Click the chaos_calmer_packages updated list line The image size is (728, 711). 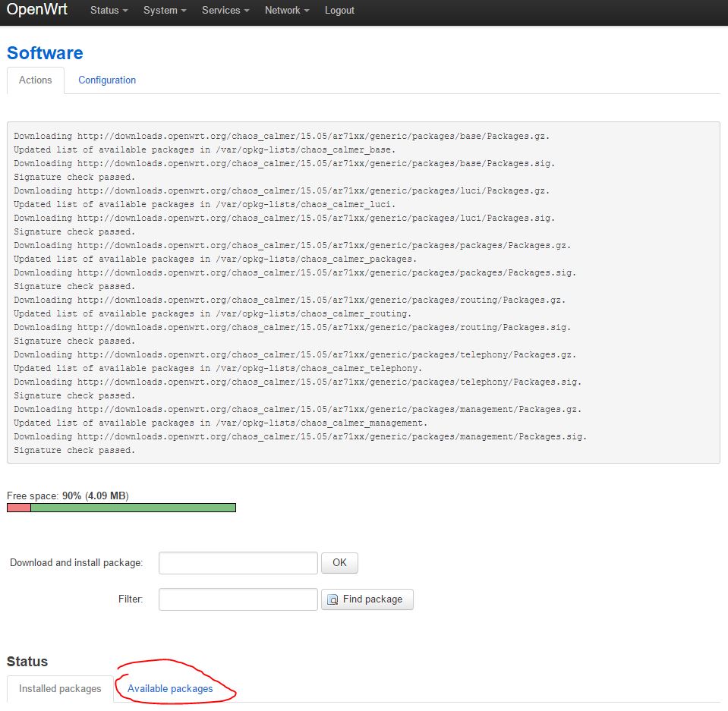click(x=215, y=259)
